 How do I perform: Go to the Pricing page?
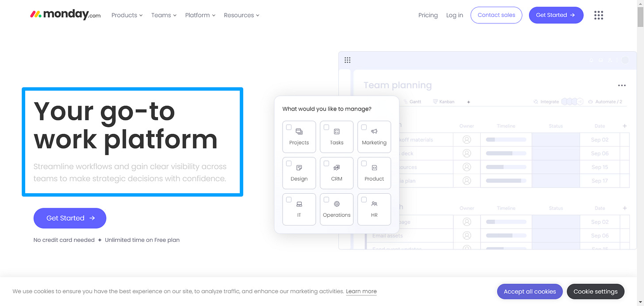428,15
